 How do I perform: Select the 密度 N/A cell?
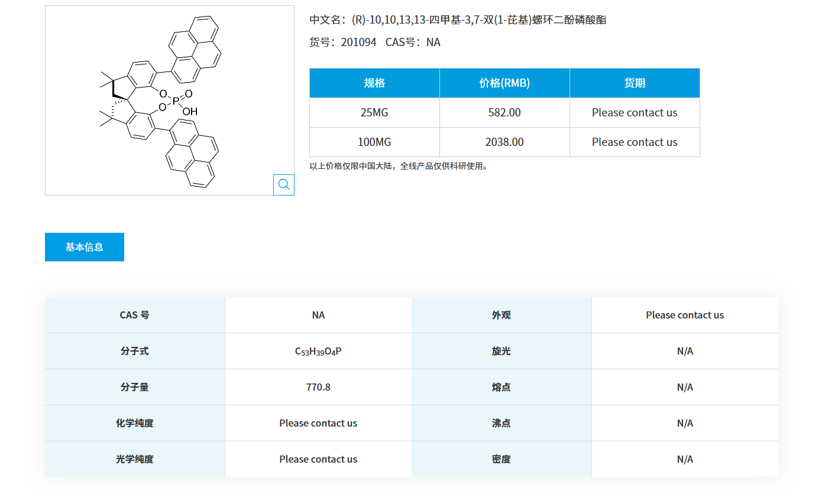point(685,459)
